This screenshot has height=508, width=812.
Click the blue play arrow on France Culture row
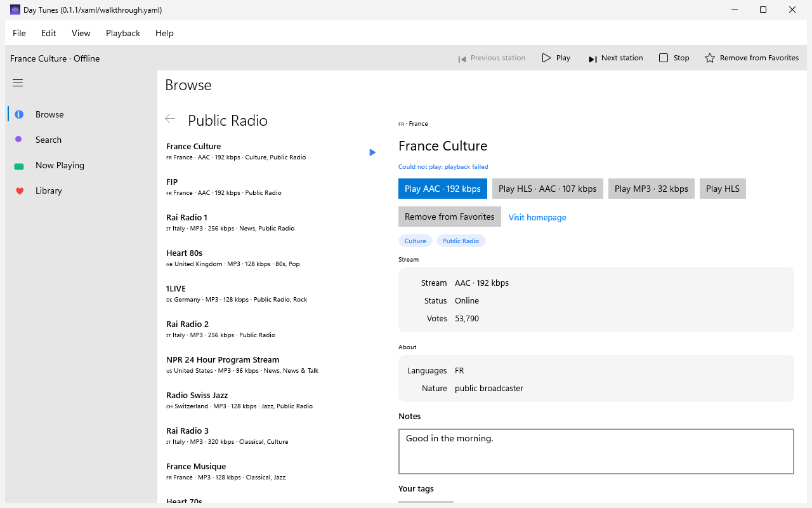pyautogui.click(x=372, y=152)
